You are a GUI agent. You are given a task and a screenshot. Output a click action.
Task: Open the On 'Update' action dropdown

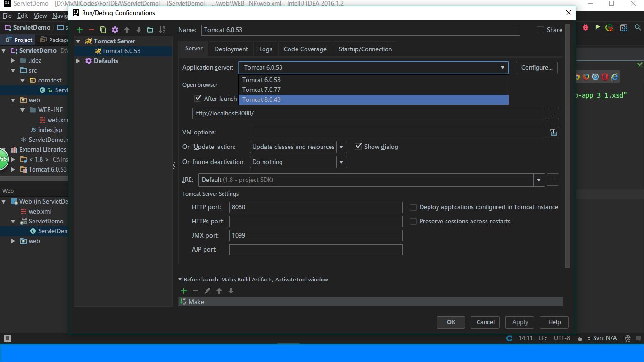[x=342, y=147]
